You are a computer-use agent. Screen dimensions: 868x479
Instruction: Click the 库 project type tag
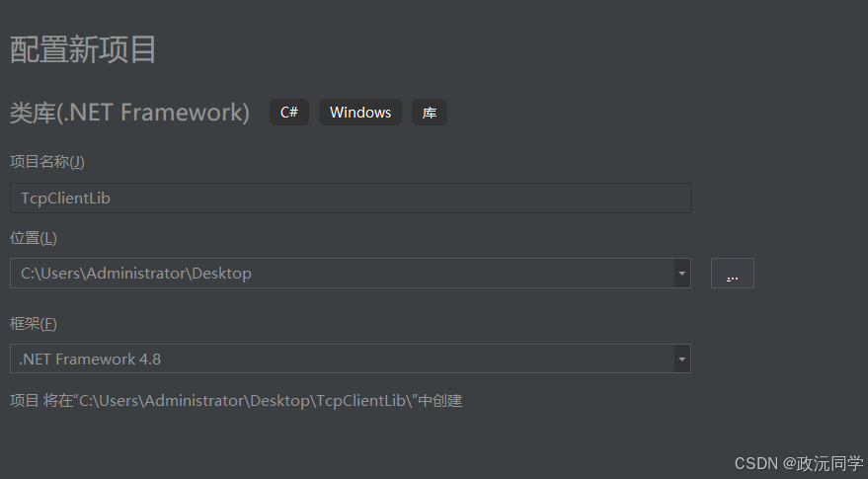point(429,113)
